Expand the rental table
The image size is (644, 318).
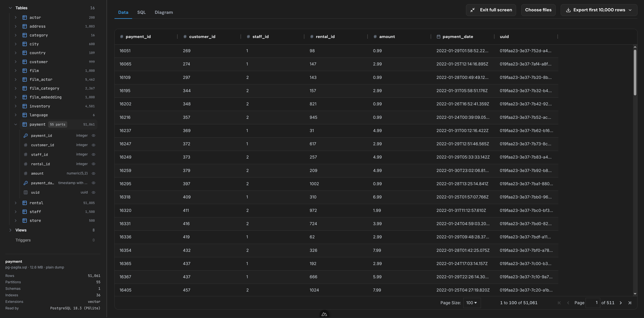coord(16,203)
